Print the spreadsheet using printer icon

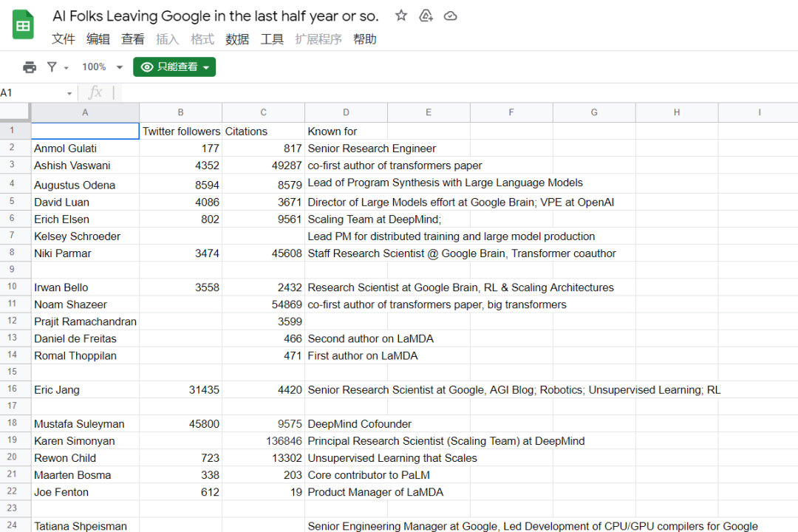click(x=30, y=67)
